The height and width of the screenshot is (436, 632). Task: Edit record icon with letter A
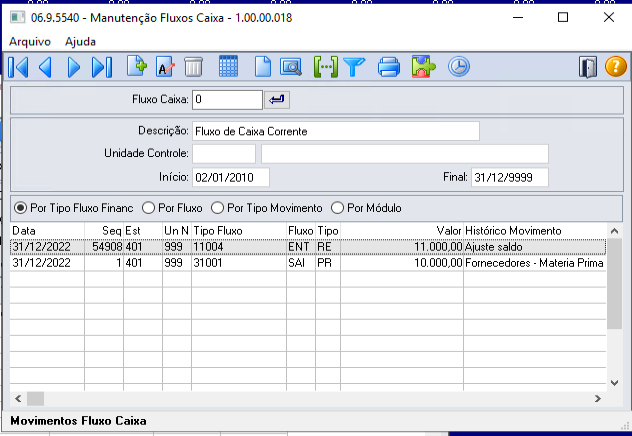(x=165, y=67)
